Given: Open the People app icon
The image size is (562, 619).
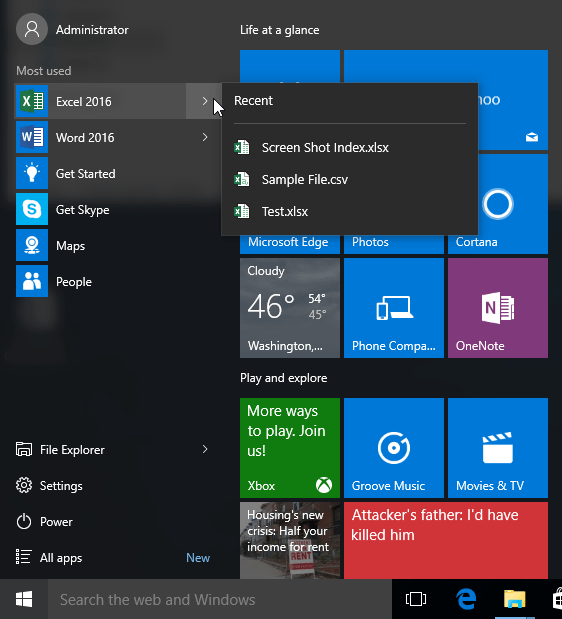Looking at the screenshot, I should pos(32,281).
